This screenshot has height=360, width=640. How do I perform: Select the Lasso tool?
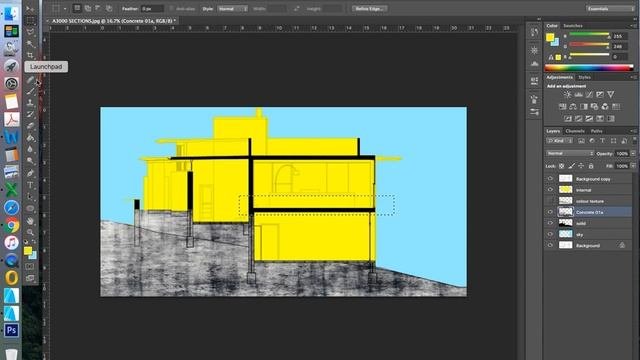coord(30,32)
